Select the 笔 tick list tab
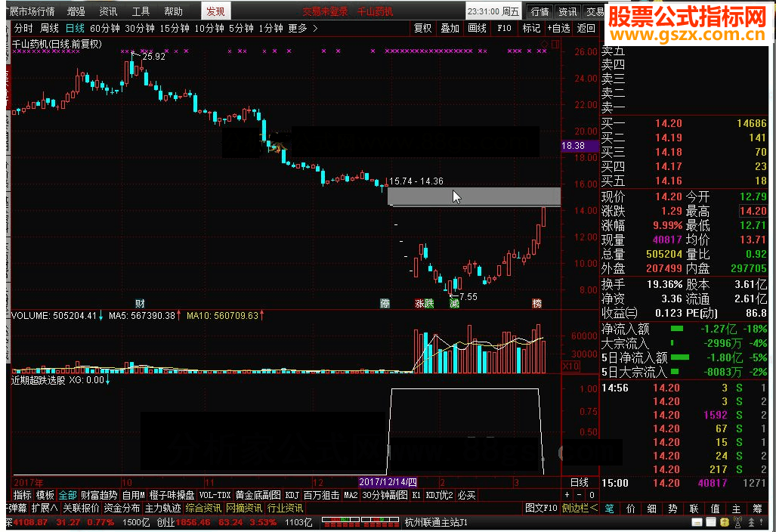Screen dimensions: 776x532 point(610,509)
